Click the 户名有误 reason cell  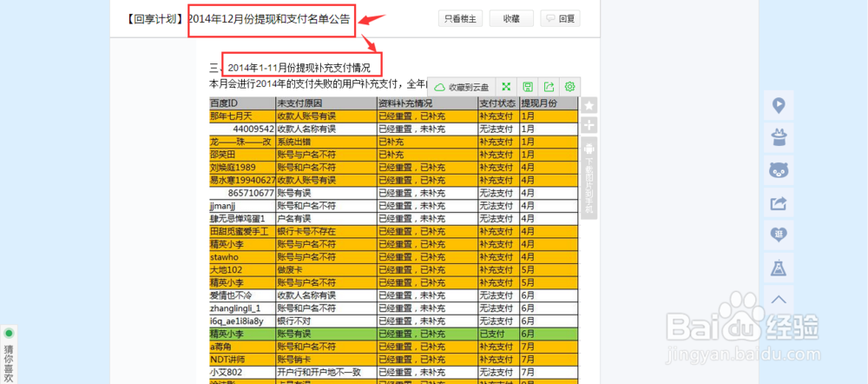pyautogui.click(x=326, y=219)
